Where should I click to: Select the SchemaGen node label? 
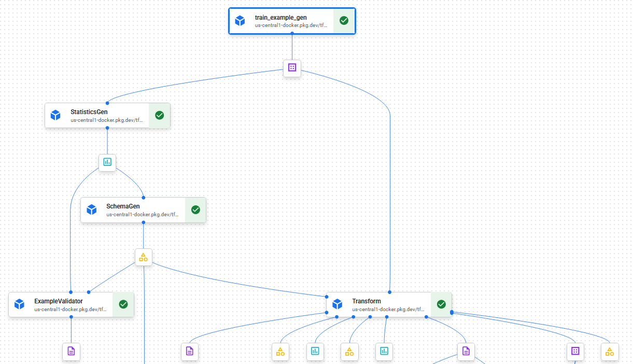123,206
